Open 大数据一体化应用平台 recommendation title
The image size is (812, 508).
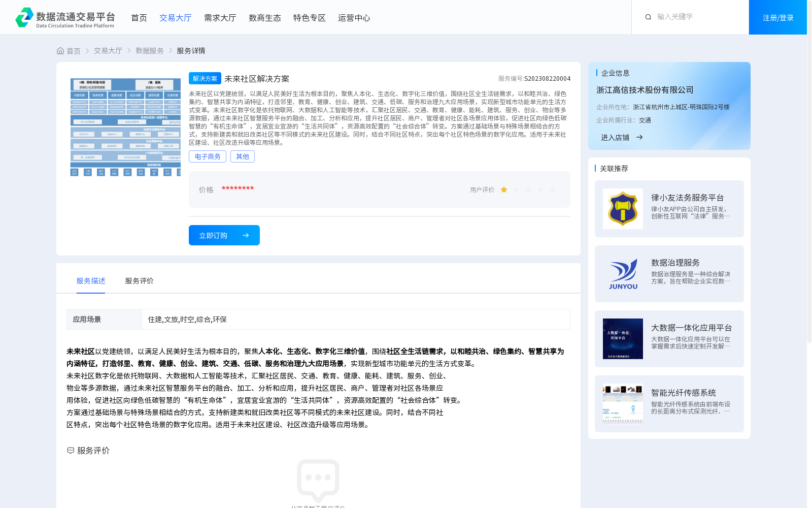692,328
